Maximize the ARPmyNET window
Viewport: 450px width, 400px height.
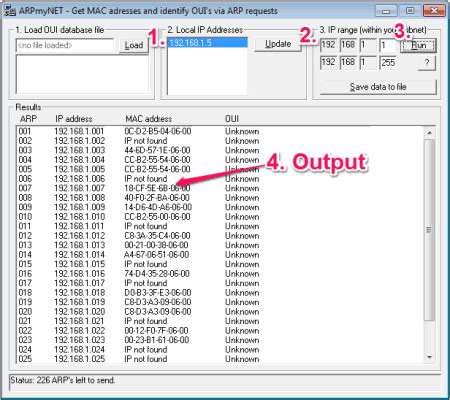[x=410, y=11]
